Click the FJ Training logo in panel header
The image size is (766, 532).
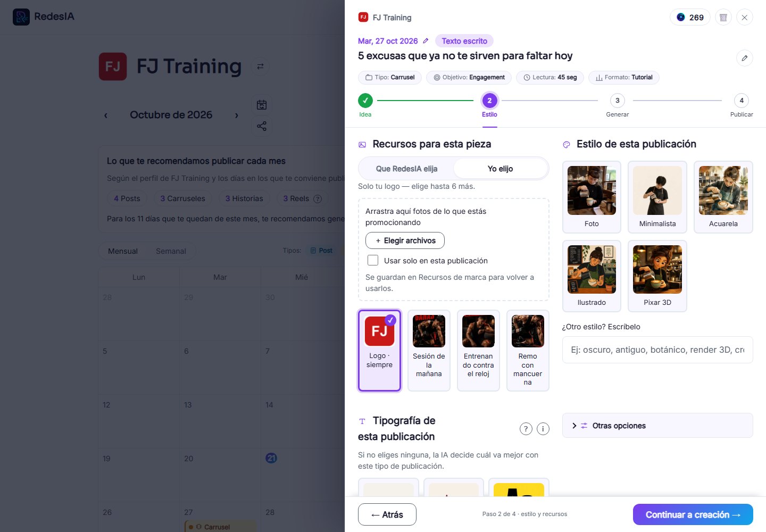[x=363, y=17]
